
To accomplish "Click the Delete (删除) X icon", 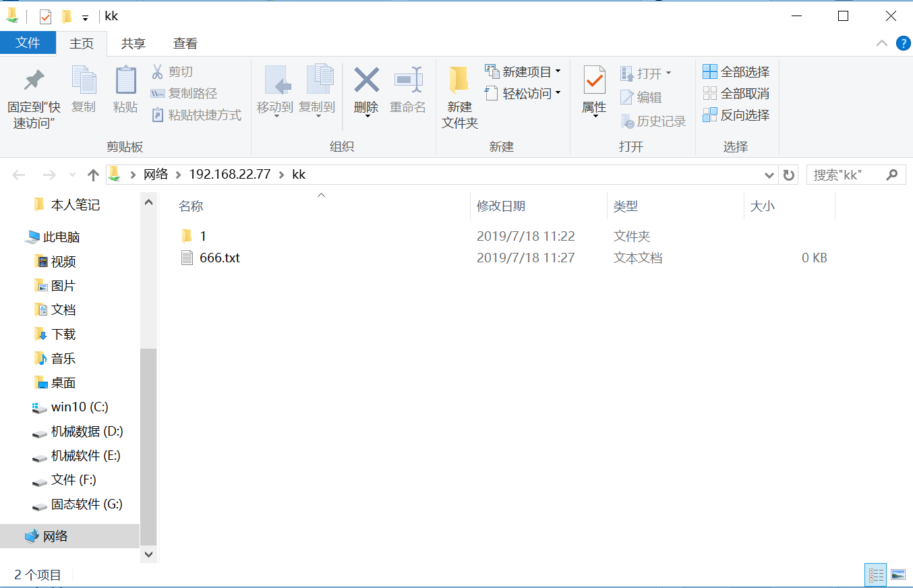I will tap(367, 80).
